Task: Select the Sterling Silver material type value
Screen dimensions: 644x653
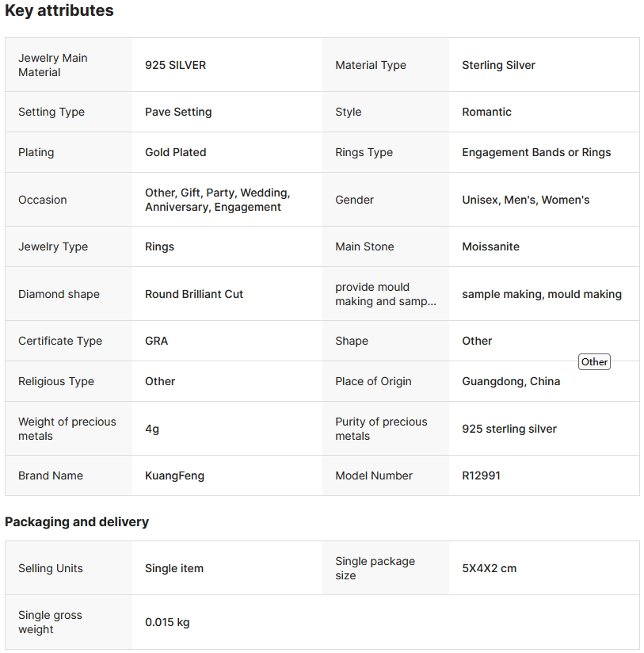Action: click(x=498, y=65)
